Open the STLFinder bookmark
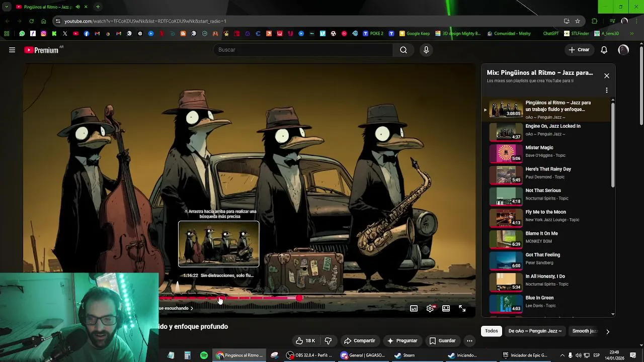644x362 pixels. 577,34
